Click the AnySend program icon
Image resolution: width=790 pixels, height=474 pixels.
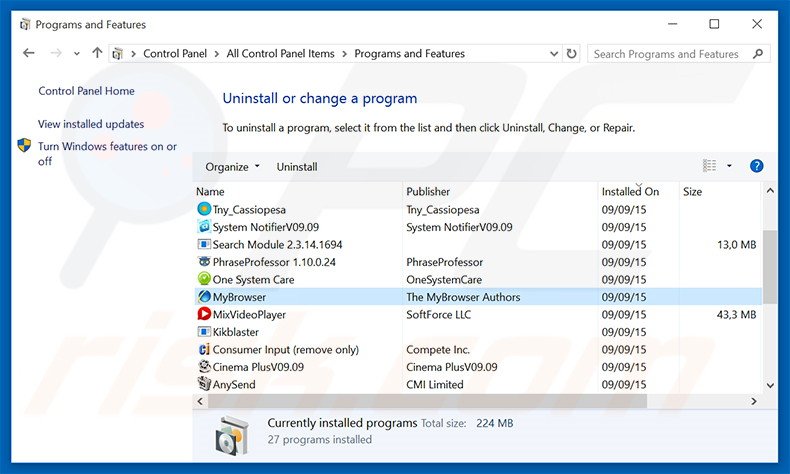(x=204, y=384)
